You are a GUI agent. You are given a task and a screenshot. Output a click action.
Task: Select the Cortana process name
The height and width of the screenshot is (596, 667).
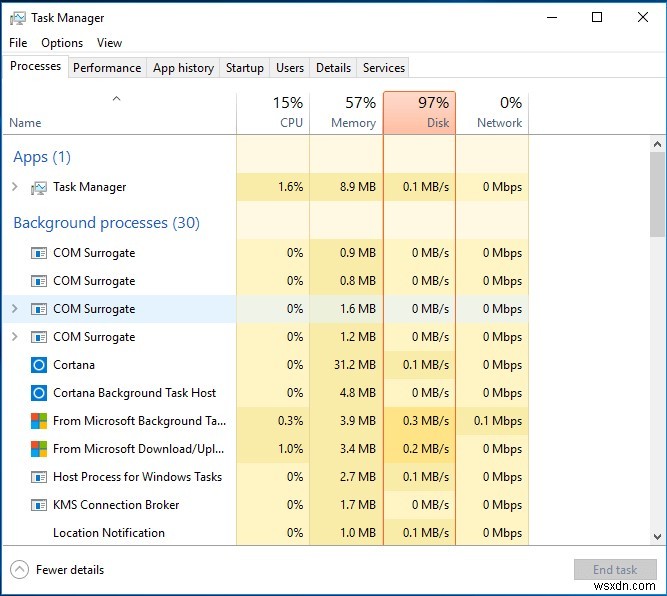click(x=74, y=365)
